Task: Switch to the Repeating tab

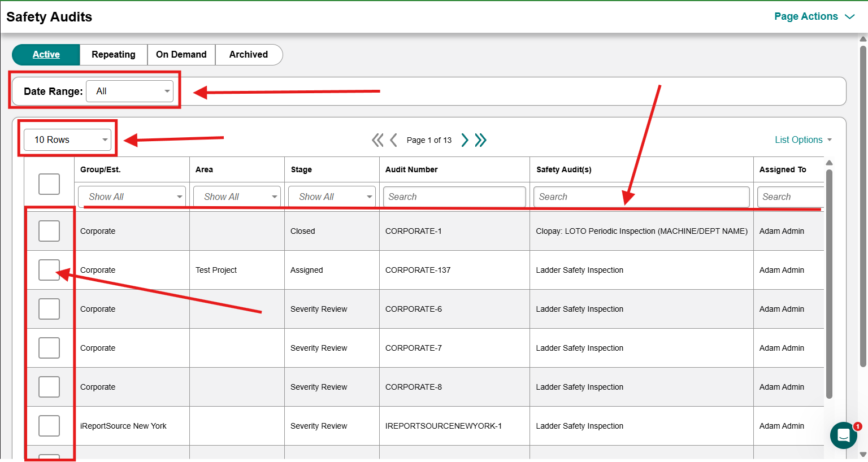Action: [114, 55]
